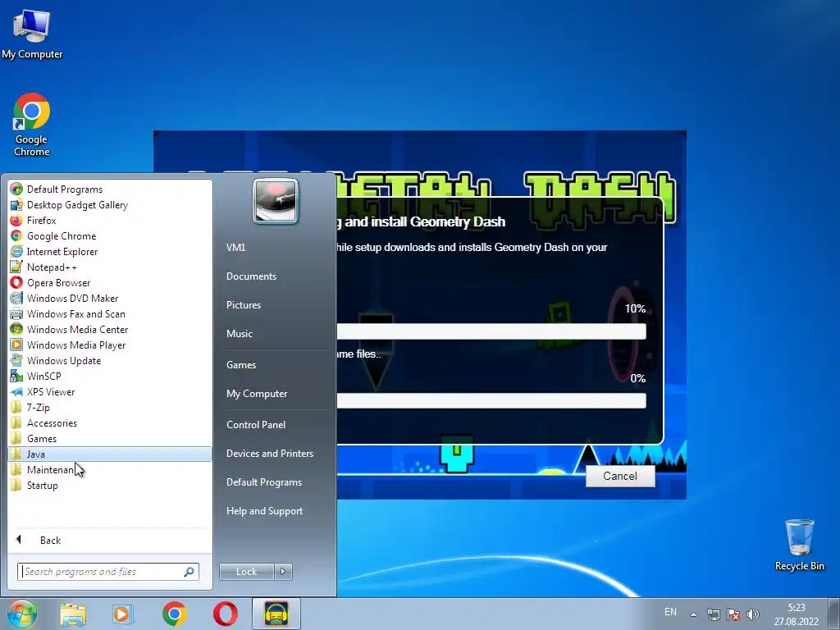This screenshot has width=840, height=630.
Task: Launch Windows Media Center icon
Action: (16, 330)
